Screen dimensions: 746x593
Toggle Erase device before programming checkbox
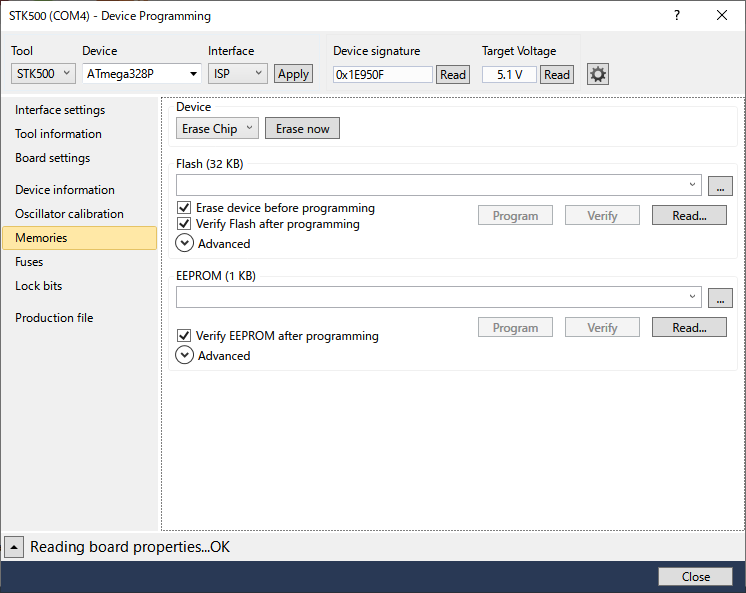184,208
